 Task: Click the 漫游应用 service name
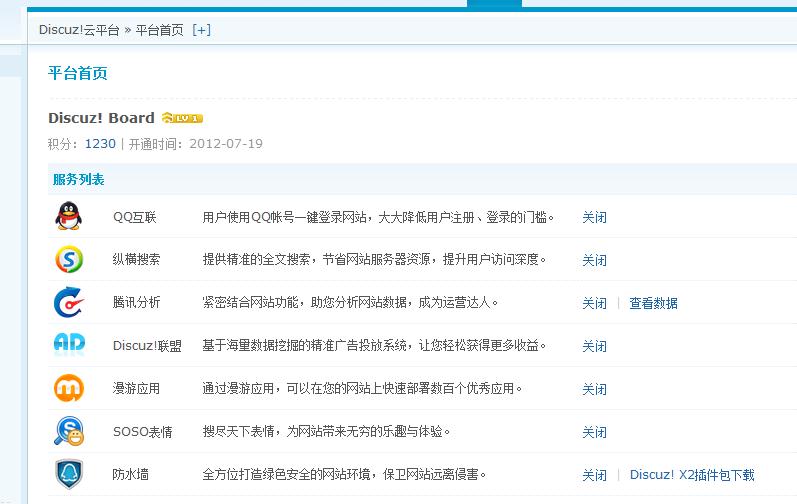point(136,389)
